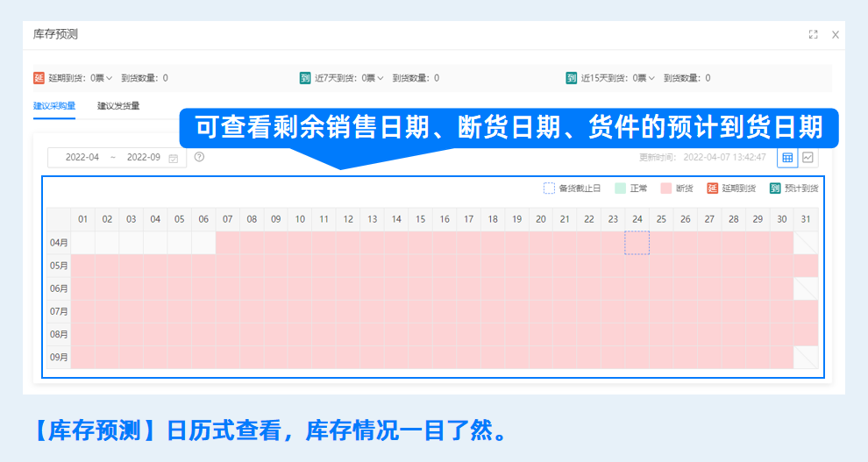Click update time text 2022-04-07 13:42:47

point(724,157)
